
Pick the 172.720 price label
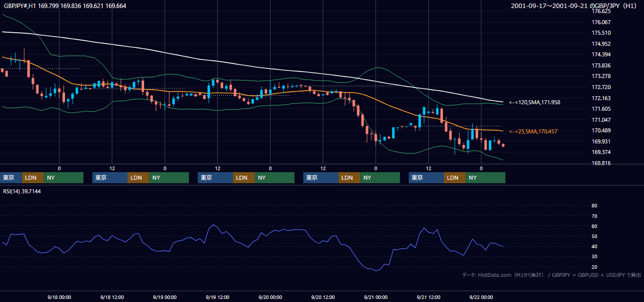coord(601,87)
